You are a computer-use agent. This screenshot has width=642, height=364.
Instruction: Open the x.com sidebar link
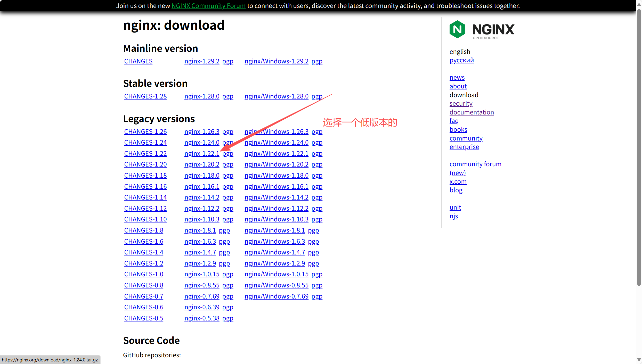458,182
